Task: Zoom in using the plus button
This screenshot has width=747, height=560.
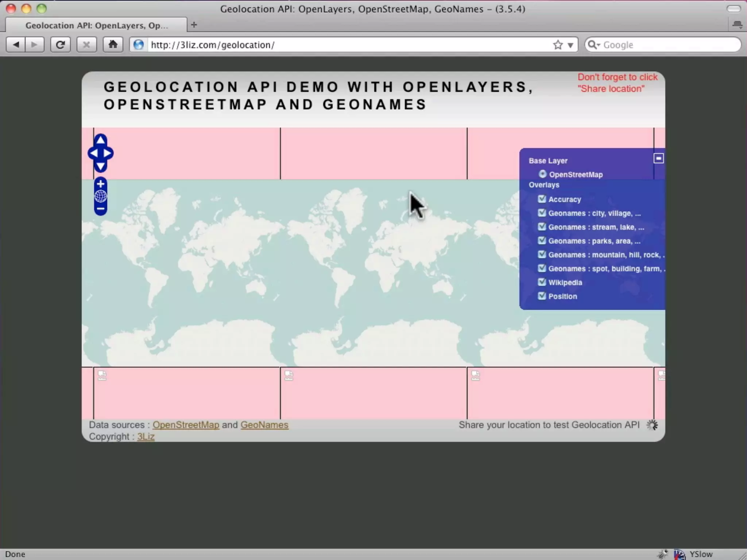Action: (101, 184)
